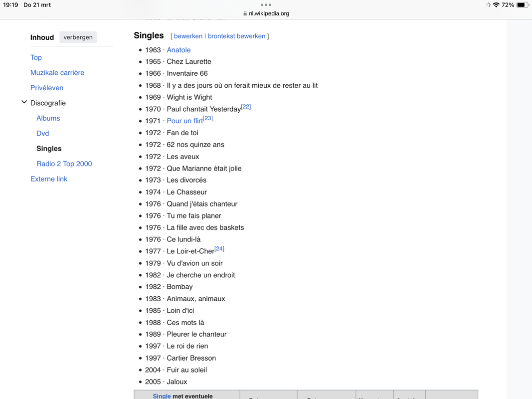This screenshot has width=532, height=399.
Task: Click the Le Chasseur entry
Action: click(186, 192)
